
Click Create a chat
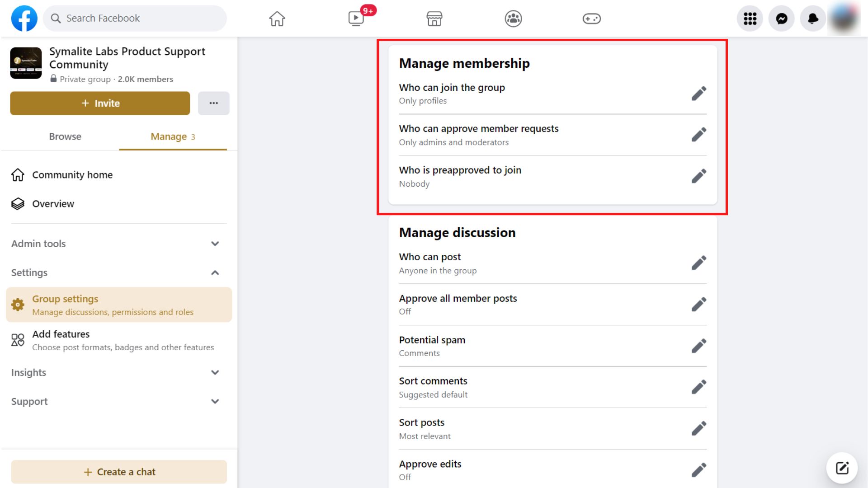coord(119,471)
